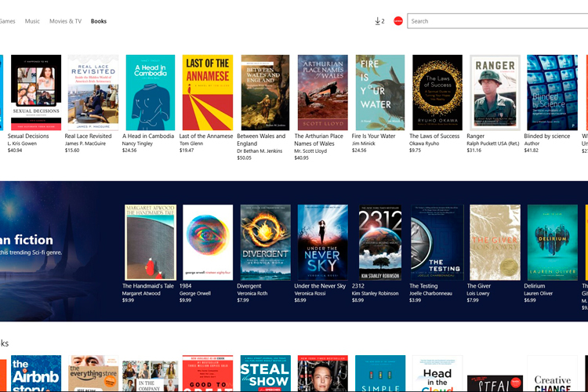
Task: Click author name Nancy Tingley
Action: [137, 143]
